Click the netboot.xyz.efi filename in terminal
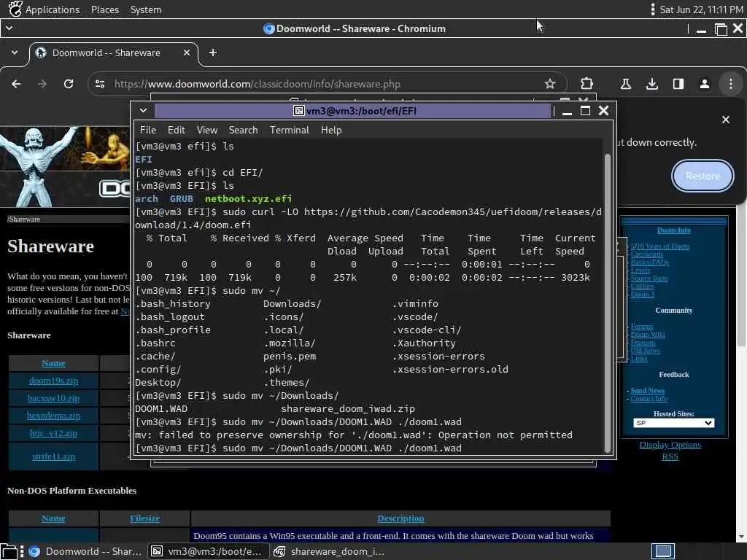747x560 pixels. coord(248,198)
